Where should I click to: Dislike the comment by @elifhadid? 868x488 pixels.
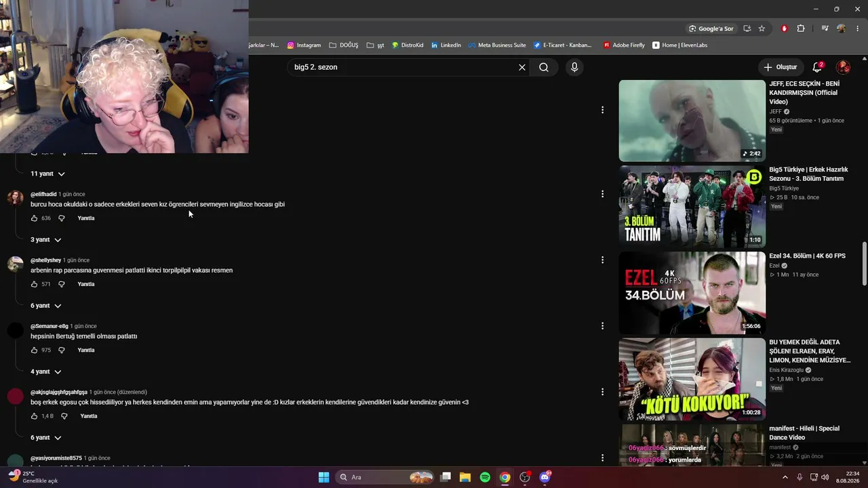point(61,218)
